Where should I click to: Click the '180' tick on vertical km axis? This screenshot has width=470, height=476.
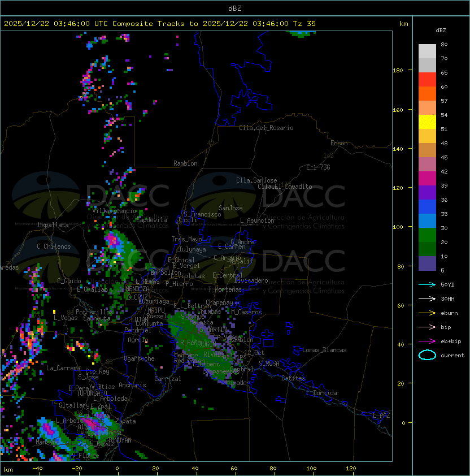pyautogui.click(x=398, y=71)
